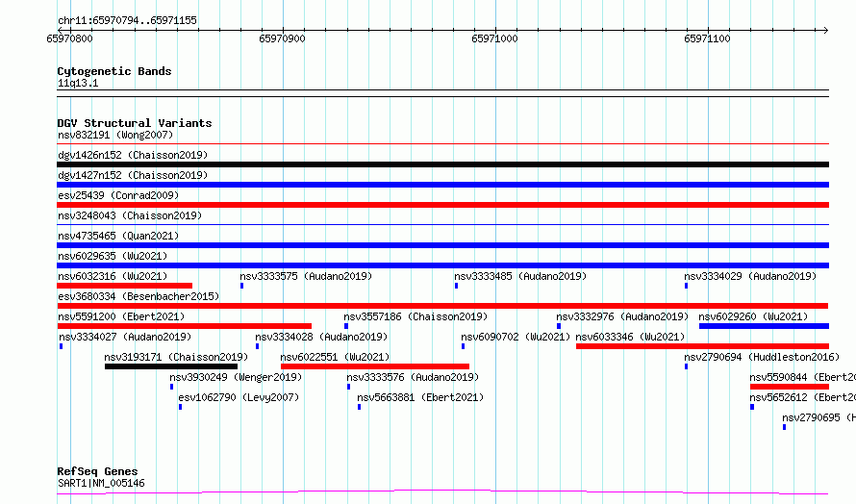Open variant nsv3334027 (Audano2019)

point(125,337)
